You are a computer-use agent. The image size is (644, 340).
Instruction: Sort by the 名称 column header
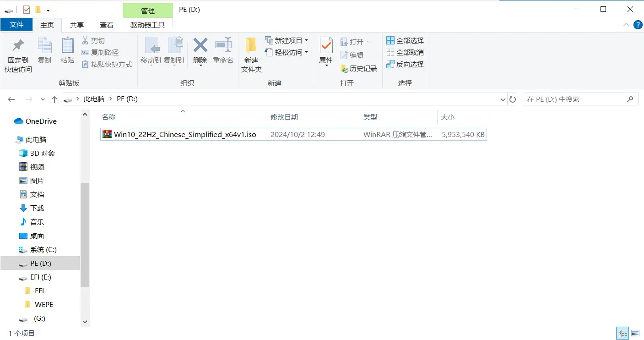click(x=183, y=117)
